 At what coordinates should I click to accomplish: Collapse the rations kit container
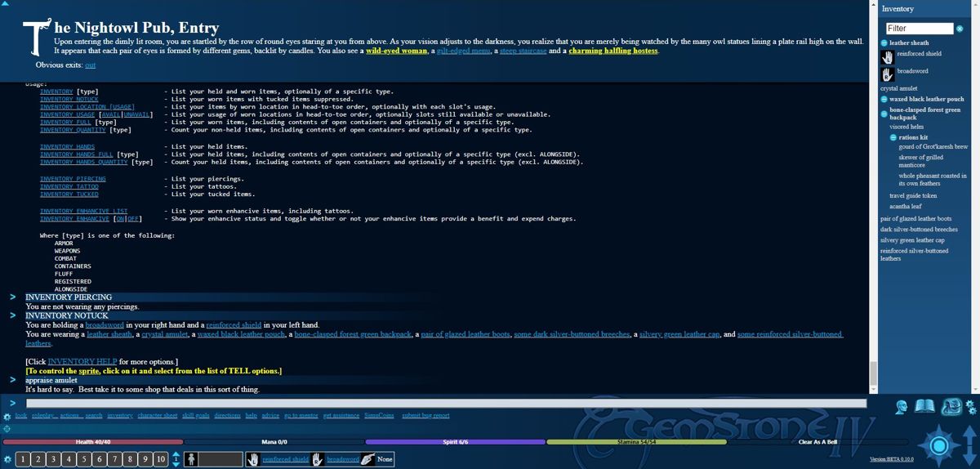pos(893,138)
